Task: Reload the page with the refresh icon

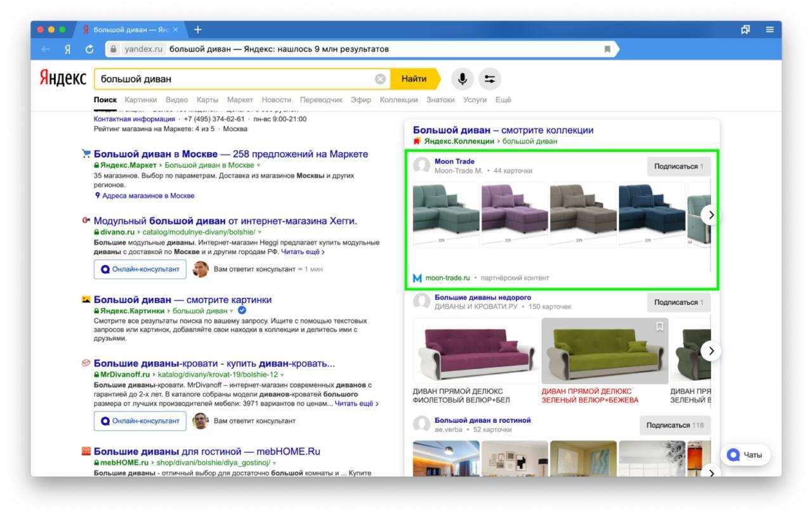Action: point(89,49)
